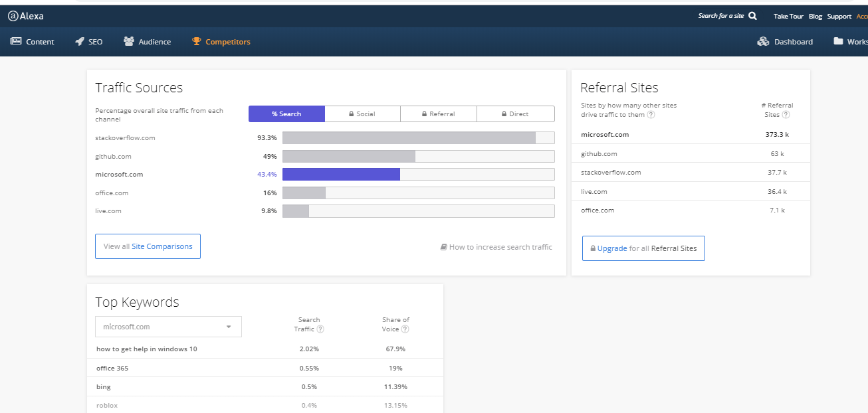868x413 pixels.
Task: Click the 'roblox' keyword row
Action: click(x=265, y=405)
